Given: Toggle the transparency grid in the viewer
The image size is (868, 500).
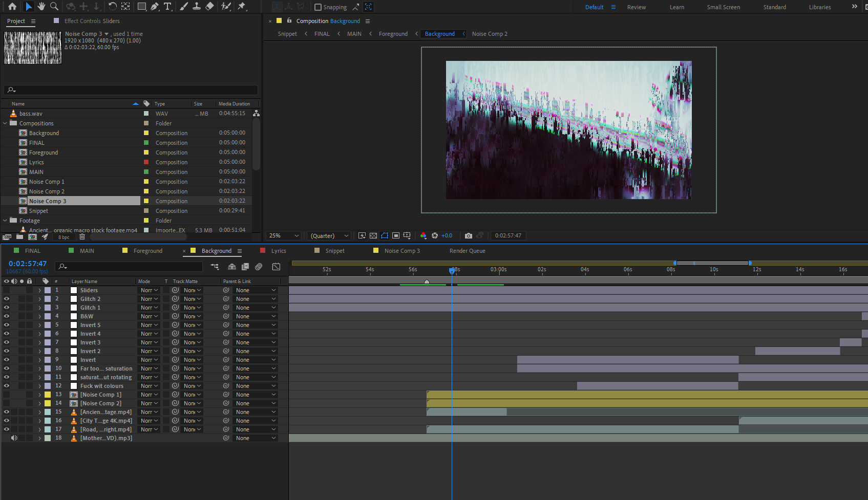Looking at the screenshot, I should click(x=373, y=235).
